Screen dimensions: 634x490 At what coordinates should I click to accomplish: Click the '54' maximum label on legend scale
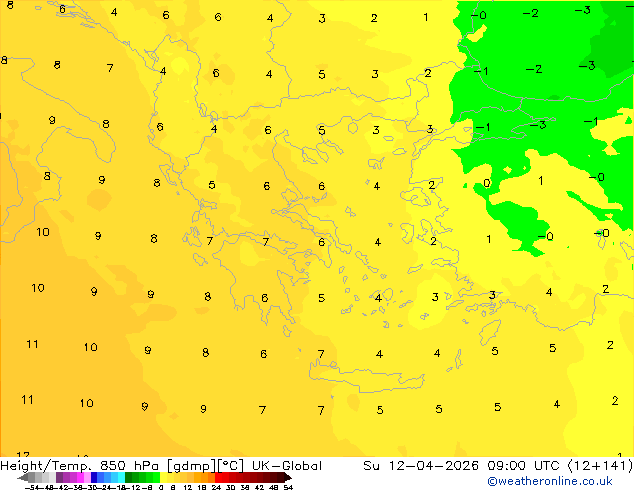click(x=288, y=487)
